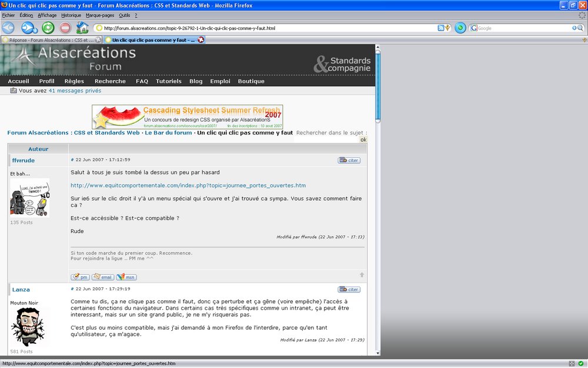The height and width of the screenshot is (368, 588).
Task: Open the all-tabs list arrow on tab bar
Action: pyautogui.click(x=584, y=40)
